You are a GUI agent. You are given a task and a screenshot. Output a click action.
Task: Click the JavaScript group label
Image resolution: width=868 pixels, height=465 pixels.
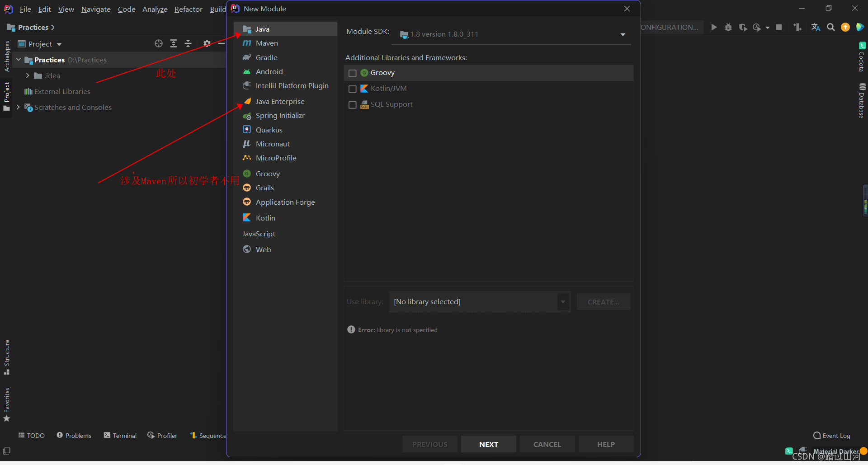pos(259,234)
